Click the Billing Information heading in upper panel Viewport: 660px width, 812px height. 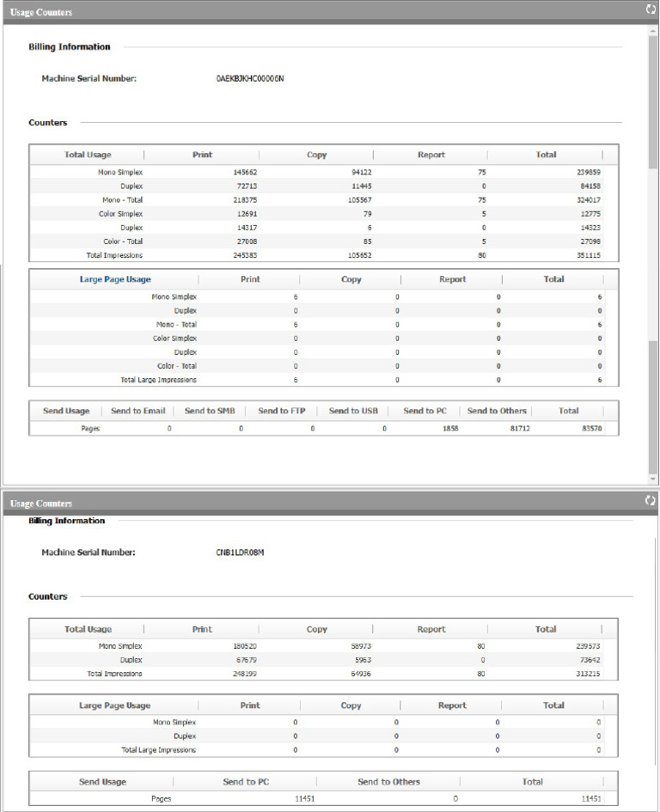pos(70,46)
